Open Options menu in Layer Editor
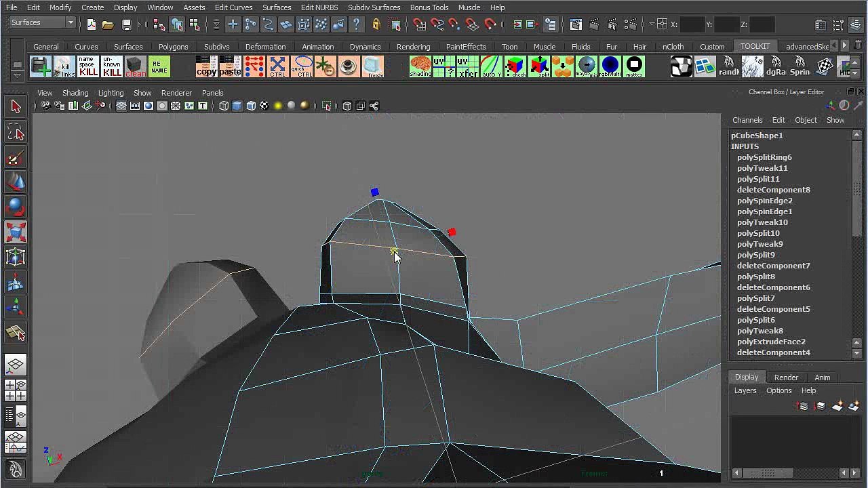This screenshot has height=488, width=868. pyautogui.click(x=778, y=390)
